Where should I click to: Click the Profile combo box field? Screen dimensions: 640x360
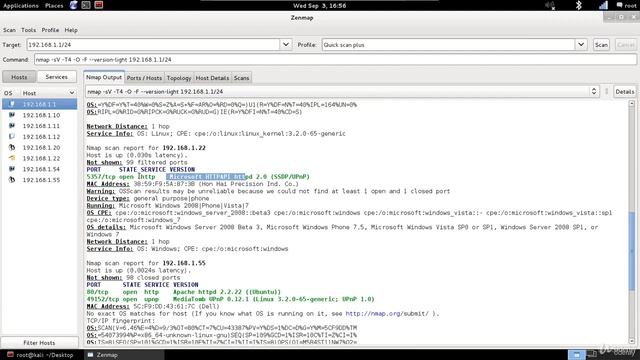(x=449, y=44)
